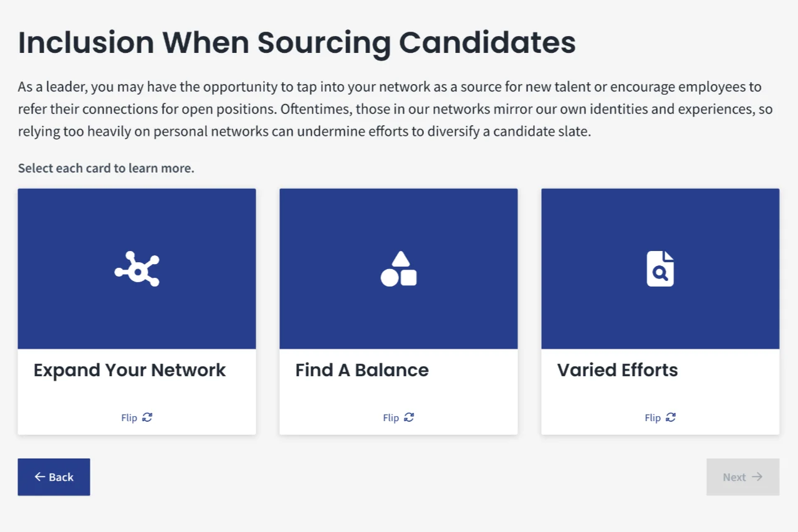Select the Varied Efforts card title
798x532 pixels.
pos(618,370)
